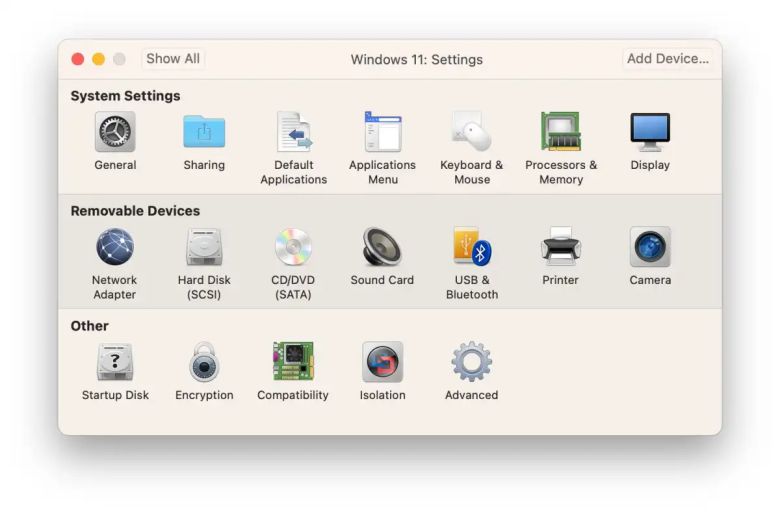The height and width of the screenshot is (512, 780).
Task: Select Default Applications settings
Action: coord(293,132)
